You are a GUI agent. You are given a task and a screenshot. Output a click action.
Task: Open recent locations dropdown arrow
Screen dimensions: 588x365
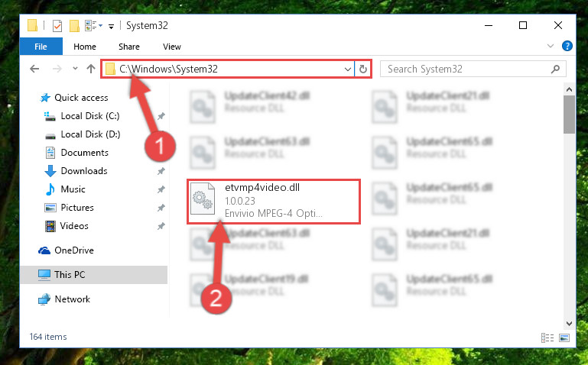75,69
